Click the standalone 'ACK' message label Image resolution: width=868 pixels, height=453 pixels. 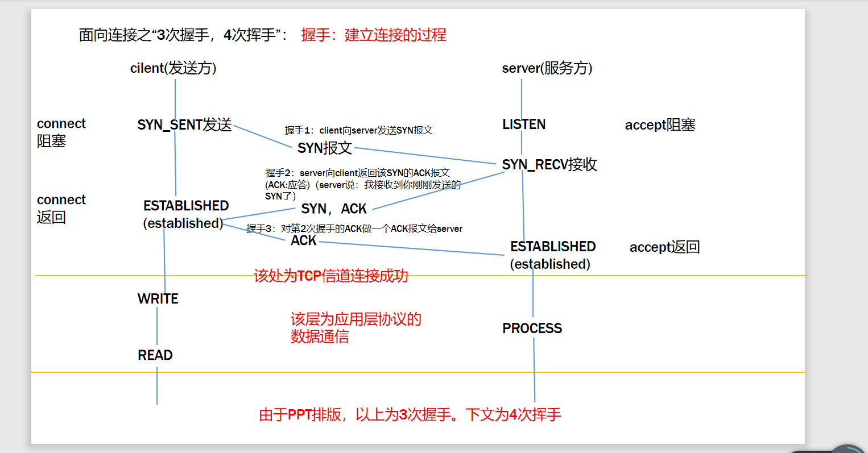click(304, 240)
